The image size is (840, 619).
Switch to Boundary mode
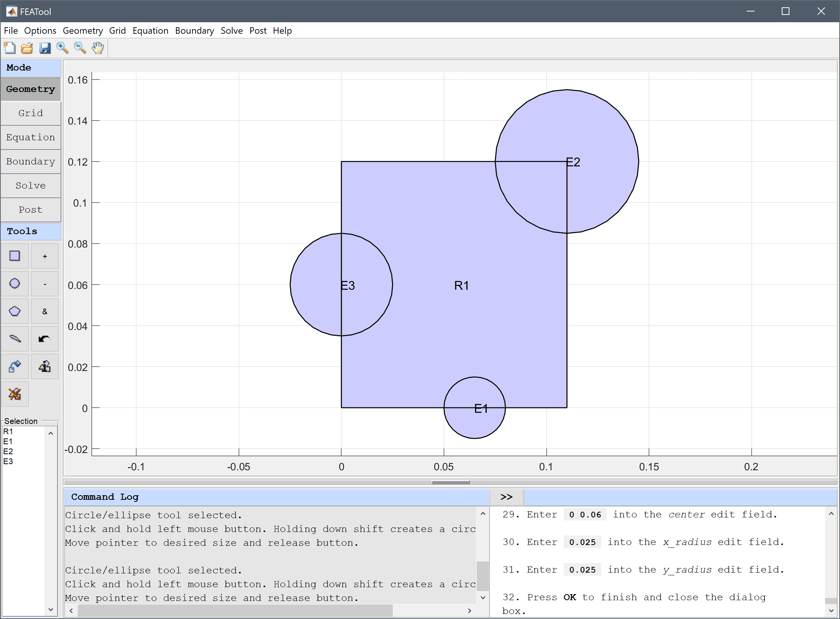pyautogui.click(x=31, y=161)
